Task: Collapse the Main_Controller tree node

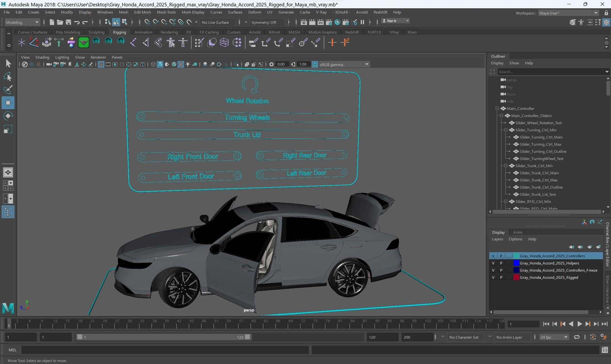Action: (x=497, y=109)
